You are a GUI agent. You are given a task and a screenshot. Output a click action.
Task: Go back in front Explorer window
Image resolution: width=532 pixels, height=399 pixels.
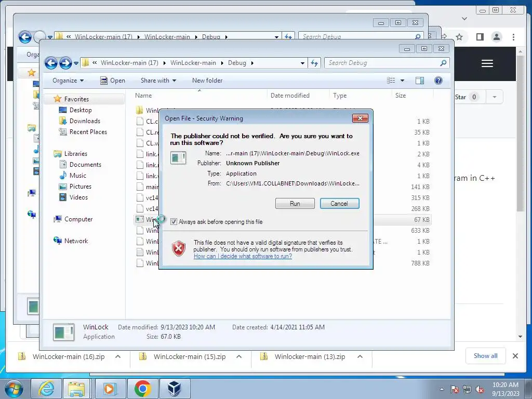click(51, 63)
